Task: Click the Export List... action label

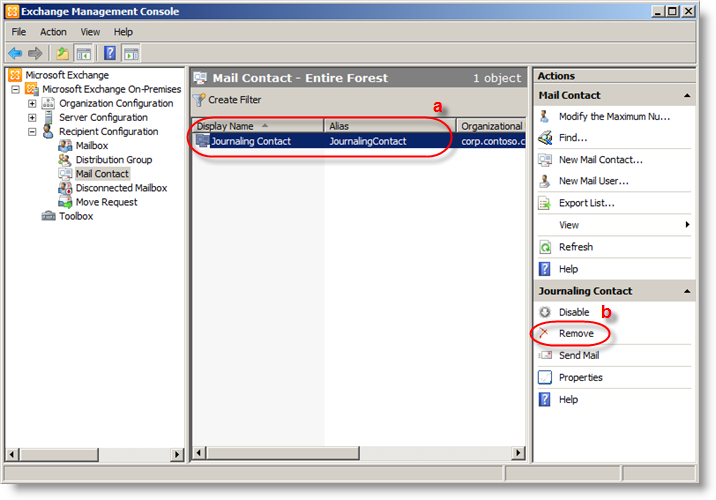Action: (x=587, y=203)
